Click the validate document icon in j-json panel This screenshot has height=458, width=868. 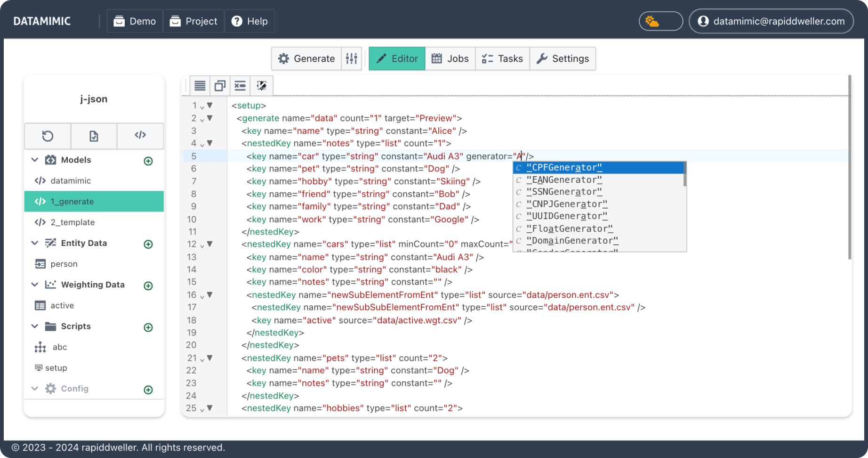[94, 136]
